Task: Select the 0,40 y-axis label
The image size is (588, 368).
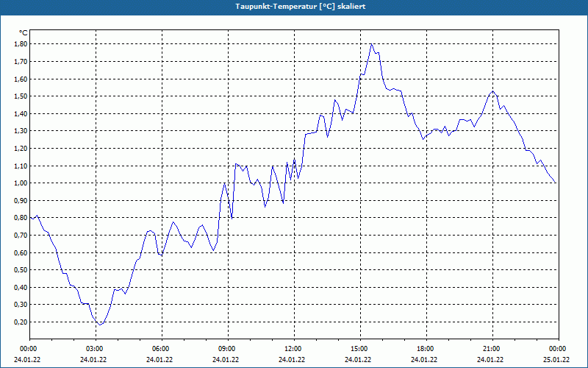Action: [21, 287]
